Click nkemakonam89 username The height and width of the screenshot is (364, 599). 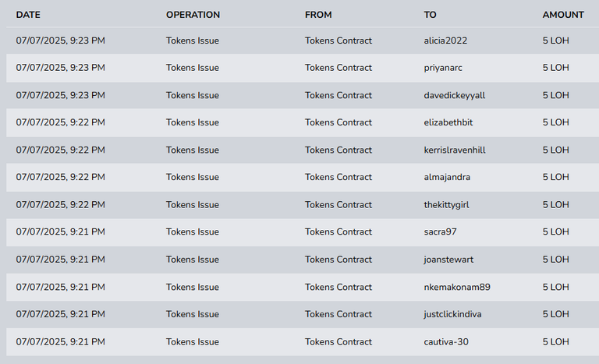pos(457,288)
